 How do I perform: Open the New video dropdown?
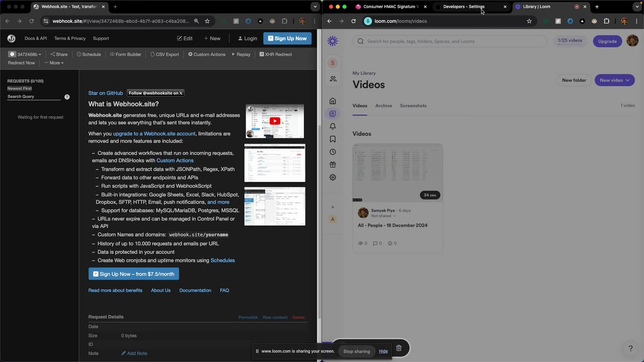614,80
